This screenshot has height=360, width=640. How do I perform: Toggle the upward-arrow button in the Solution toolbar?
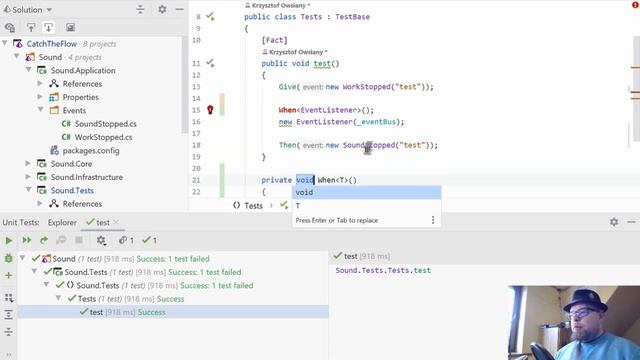[31, 27]
